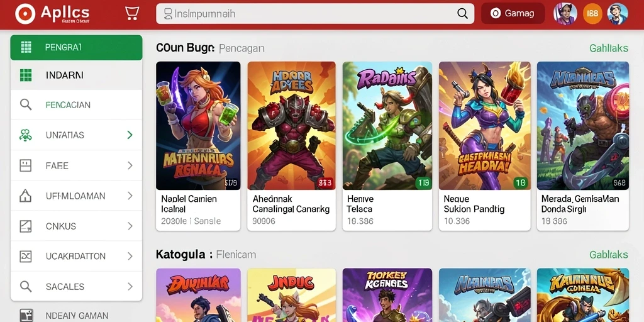Viewport: 644px width, 322px height.
Task: Open the Henive Telaca game thumbnail
Action: click(387, 126)
